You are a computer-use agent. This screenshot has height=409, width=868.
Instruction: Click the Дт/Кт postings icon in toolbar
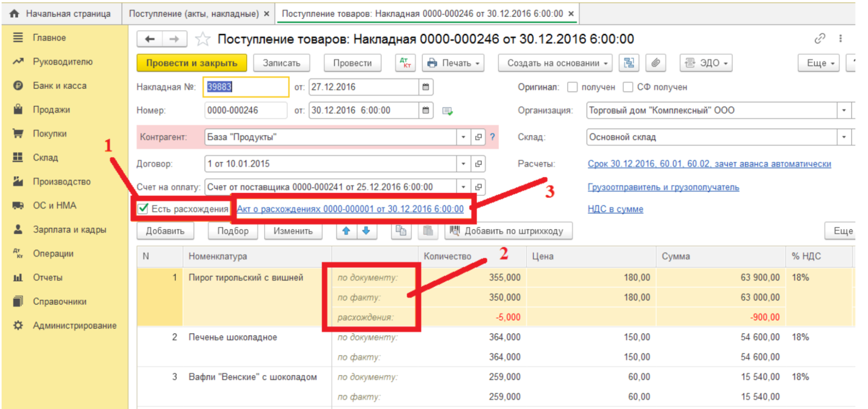[x=405, y=63]
